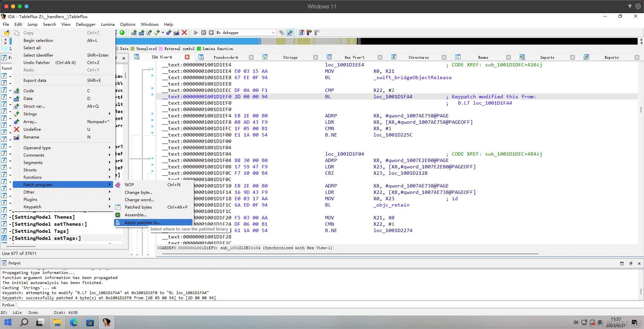Close the Pseudocode-A tab
This screenshot has height=329, width=644.
pos(251,57)
